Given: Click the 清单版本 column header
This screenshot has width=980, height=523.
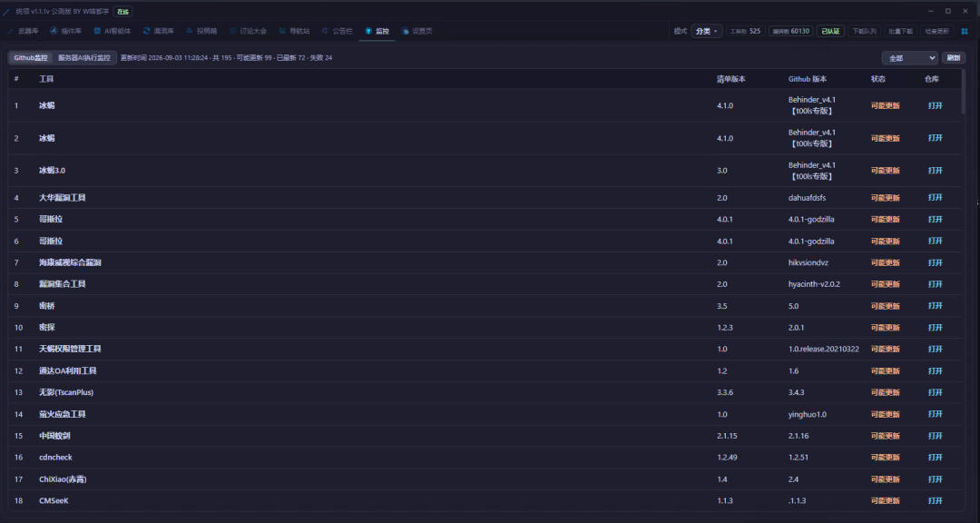Looking at the screenshot, I should tap(731, 80).
